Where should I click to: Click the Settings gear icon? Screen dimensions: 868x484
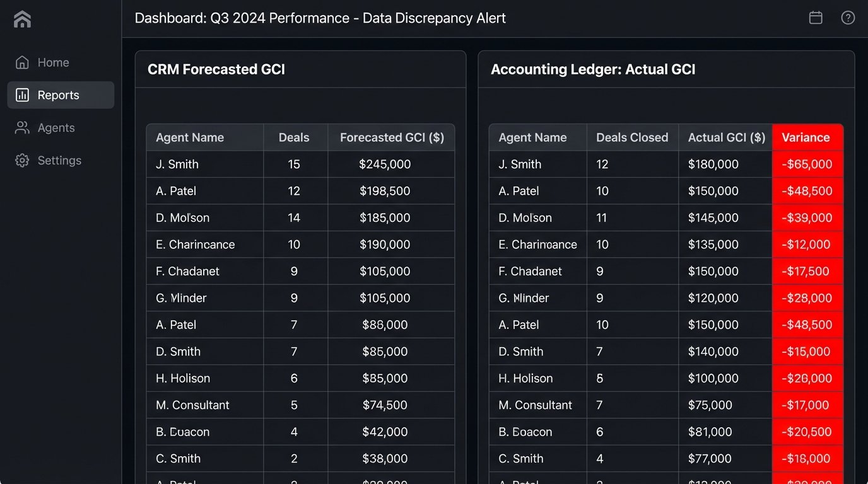[22, 161]
